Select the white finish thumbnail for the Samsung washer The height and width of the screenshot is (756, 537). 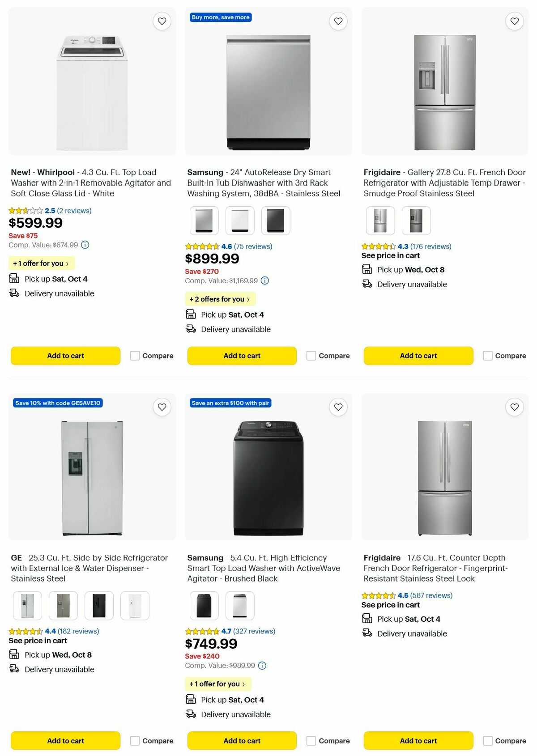(239, 605)
